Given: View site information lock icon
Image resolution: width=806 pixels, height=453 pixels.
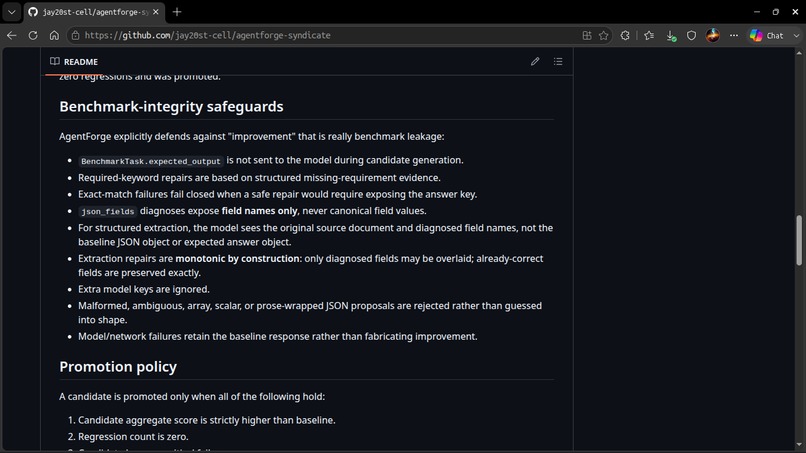Looking at the screenshot, I should (x=76, y=35).
